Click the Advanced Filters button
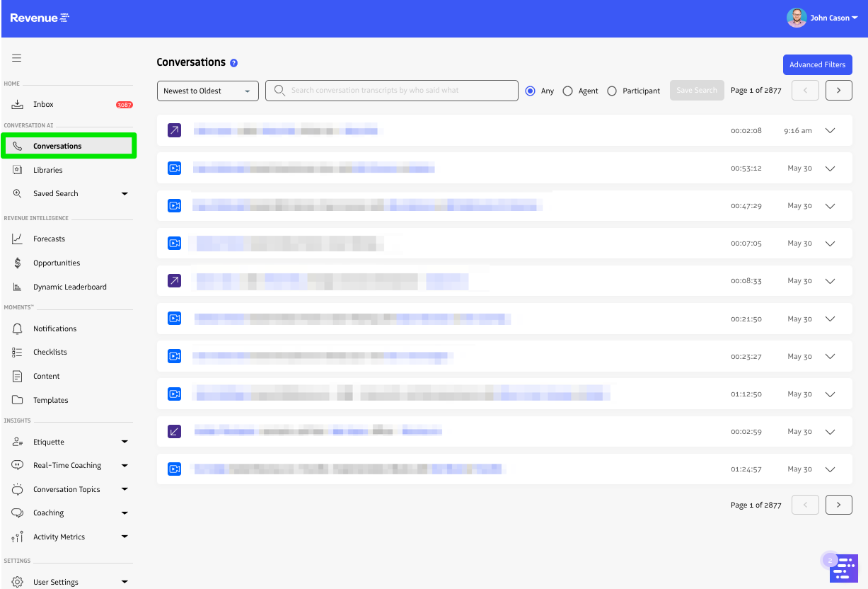This screenshot has height=589, width=868. 817,65
